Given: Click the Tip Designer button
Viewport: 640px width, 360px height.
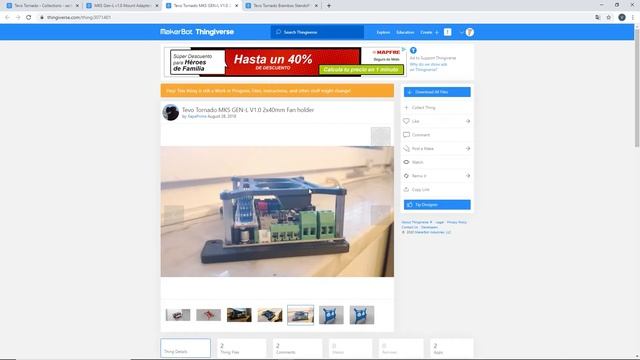Looking at the screenshot, I should coord(437,204).
